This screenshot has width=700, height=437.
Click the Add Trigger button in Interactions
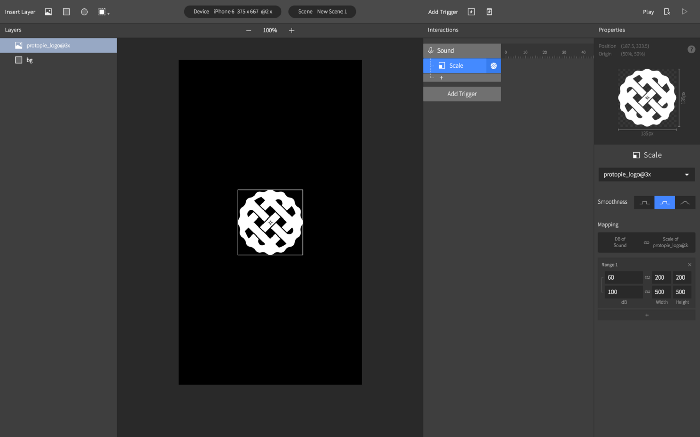462,94
